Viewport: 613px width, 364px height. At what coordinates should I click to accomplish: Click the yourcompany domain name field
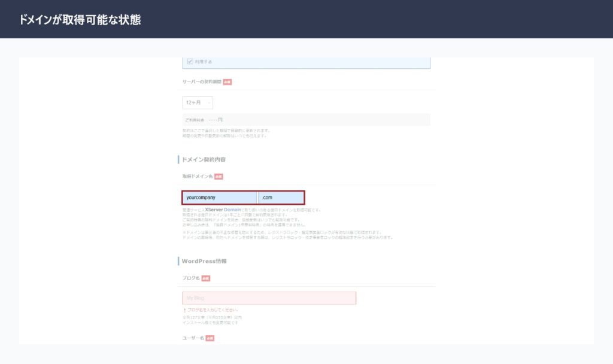[220, 198]
